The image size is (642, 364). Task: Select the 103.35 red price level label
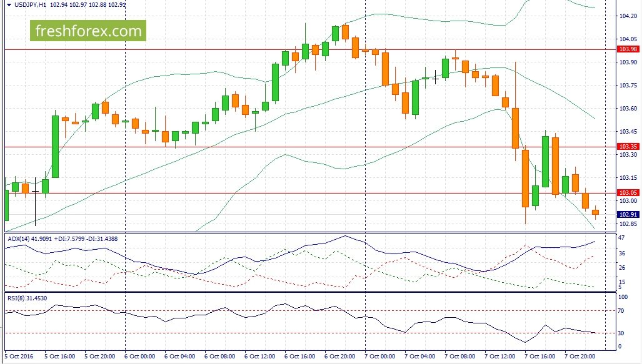tap(628, 147)
